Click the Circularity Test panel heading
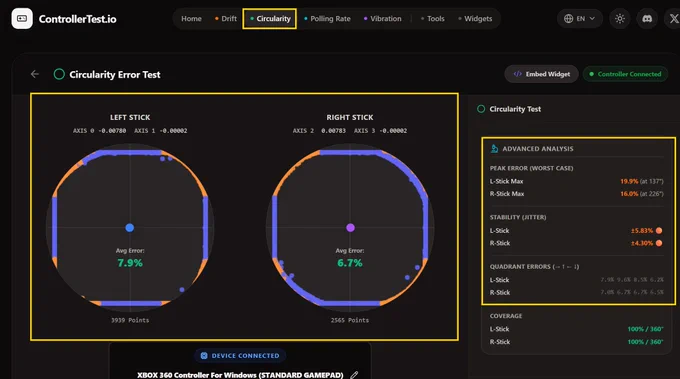This screenshot has height=379, width=680. click(515, 109)
